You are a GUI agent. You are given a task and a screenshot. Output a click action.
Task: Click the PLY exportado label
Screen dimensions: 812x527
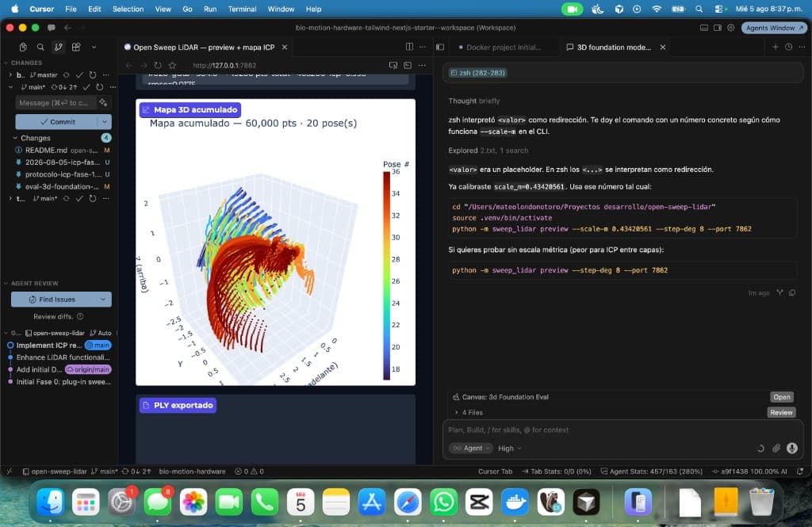[x=178, y=405]
